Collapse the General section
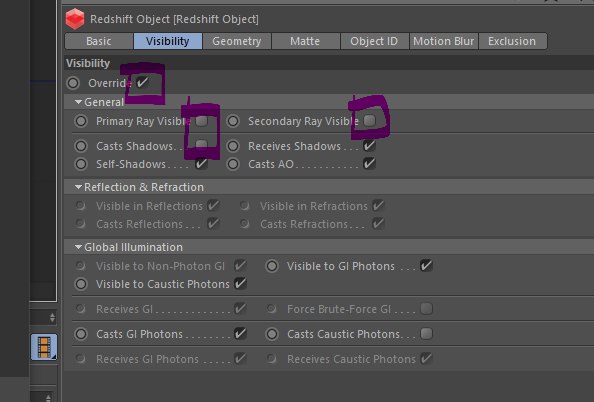This screenshot has width=594, height=402. (x=78, y=102)
